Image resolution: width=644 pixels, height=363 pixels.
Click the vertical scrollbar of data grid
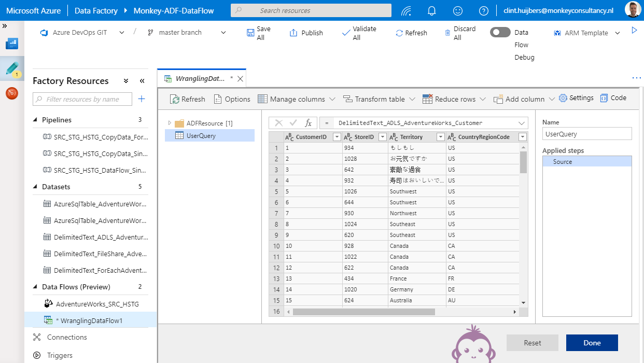click(523, 162)
